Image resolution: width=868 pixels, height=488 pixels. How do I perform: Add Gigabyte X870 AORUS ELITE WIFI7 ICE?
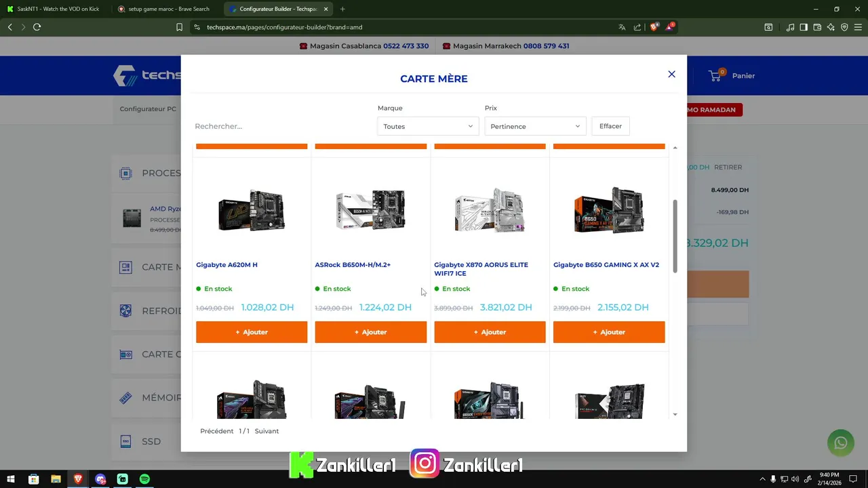click(x=490, y=332)
